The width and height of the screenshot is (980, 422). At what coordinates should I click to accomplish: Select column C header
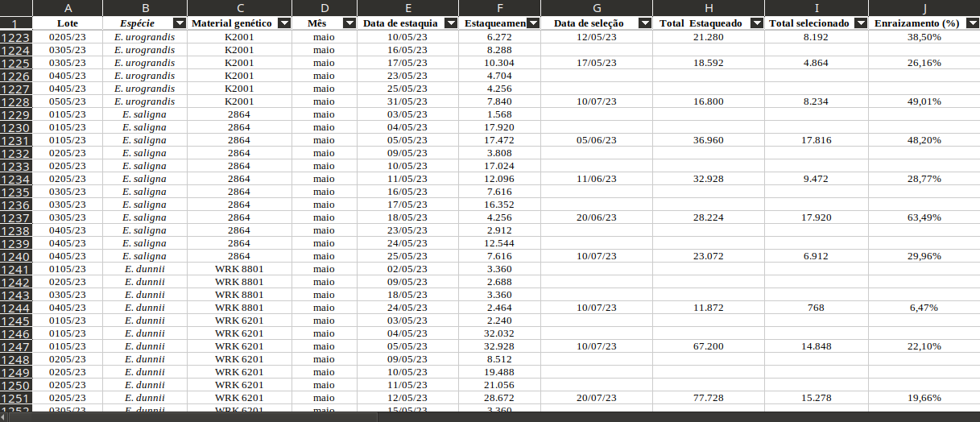[239, 8]
